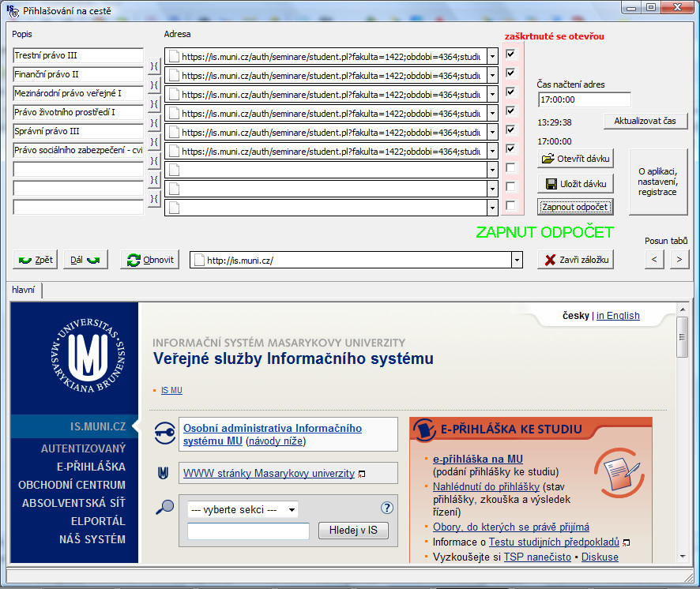Click the Masaryk University round logo

88,355
